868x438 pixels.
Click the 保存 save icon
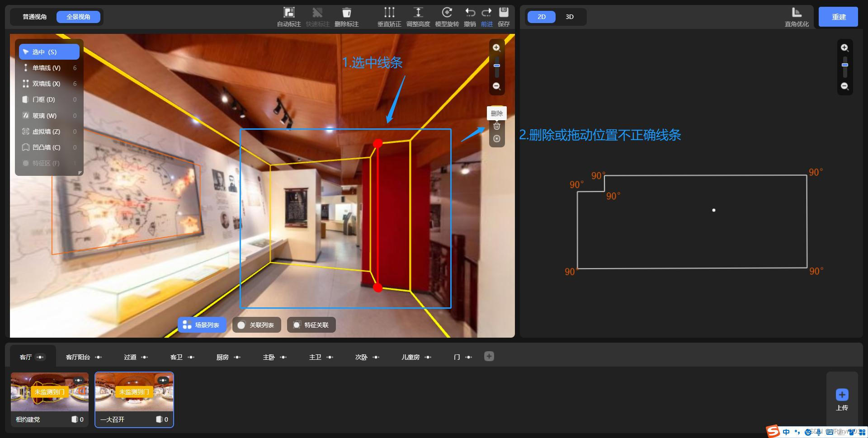tap(504, 12)
